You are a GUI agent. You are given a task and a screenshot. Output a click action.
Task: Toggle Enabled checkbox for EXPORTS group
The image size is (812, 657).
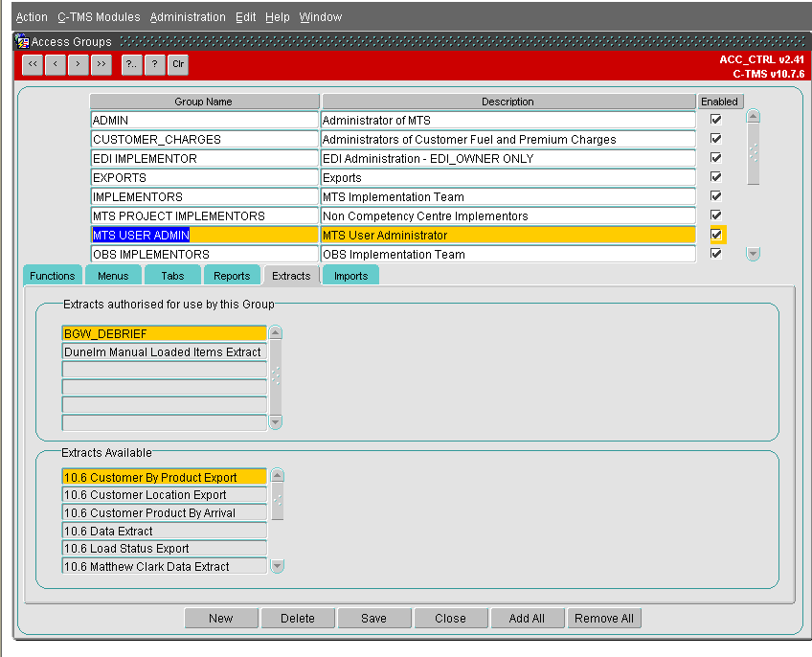click(x=715, y=177)
